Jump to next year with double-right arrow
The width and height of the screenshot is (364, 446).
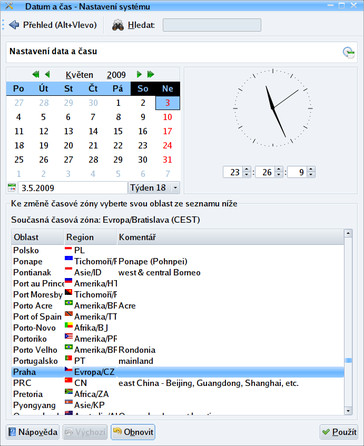pyautogui.click(x=151, y=74)
